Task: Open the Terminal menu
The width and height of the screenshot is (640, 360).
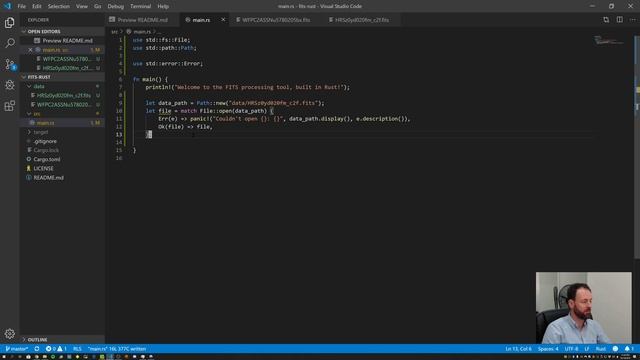Action: click(140, 6)
